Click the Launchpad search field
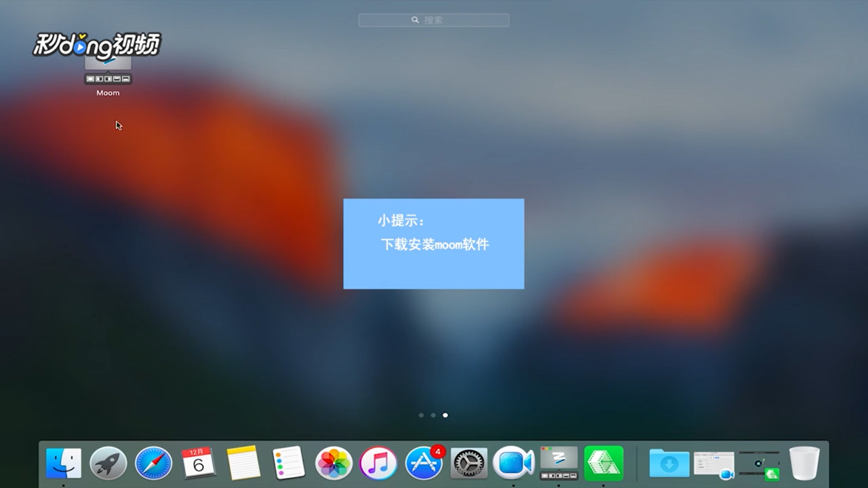The width and height of the screenshot is (868, 488). [434, 20]
